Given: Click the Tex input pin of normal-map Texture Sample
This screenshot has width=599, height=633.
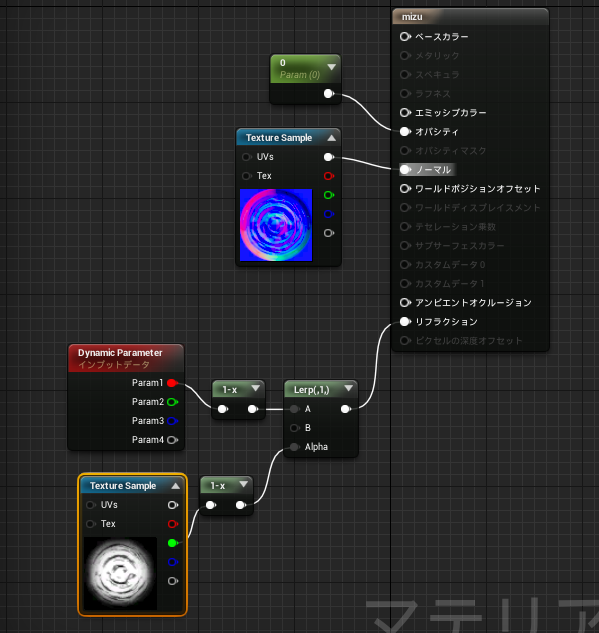Looking at the screenshot, I should point(246,176).
